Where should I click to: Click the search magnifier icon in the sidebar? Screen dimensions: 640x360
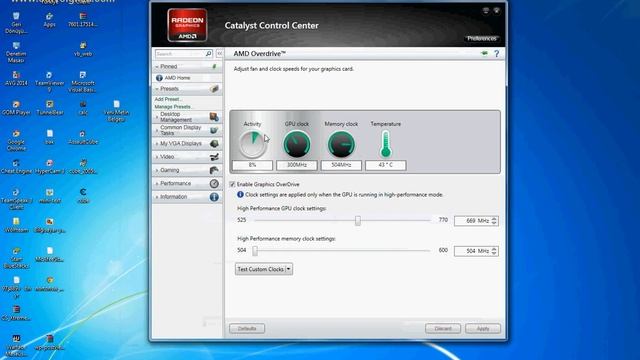pyautogui.click(x=209, y=54)
